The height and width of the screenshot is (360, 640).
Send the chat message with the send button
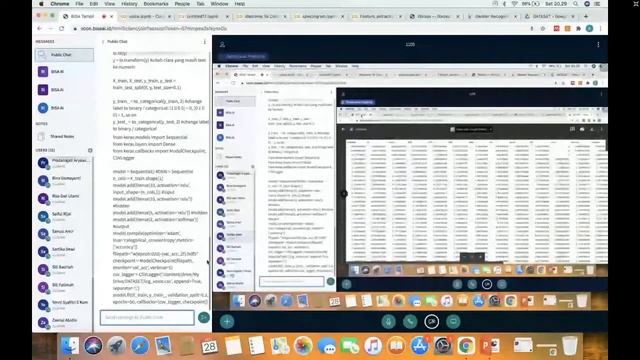click(204, 317)
